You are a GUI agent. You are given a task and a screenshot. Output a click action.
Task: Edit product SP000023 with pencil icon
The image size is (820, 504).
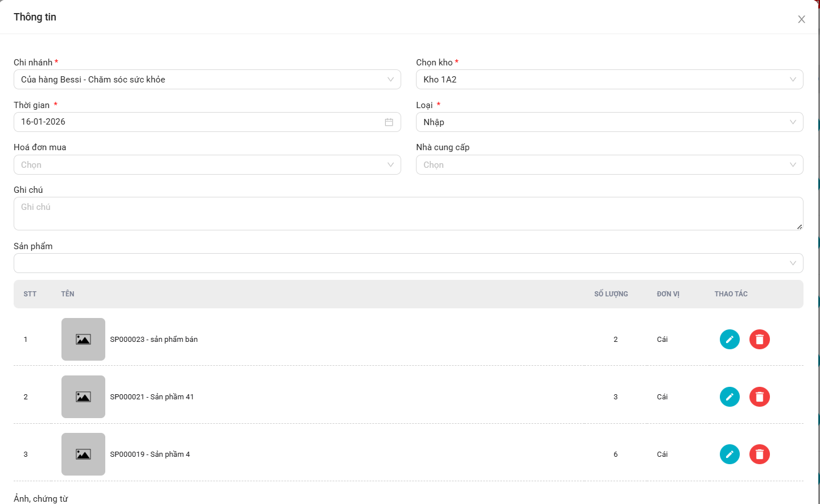[730, 340]
